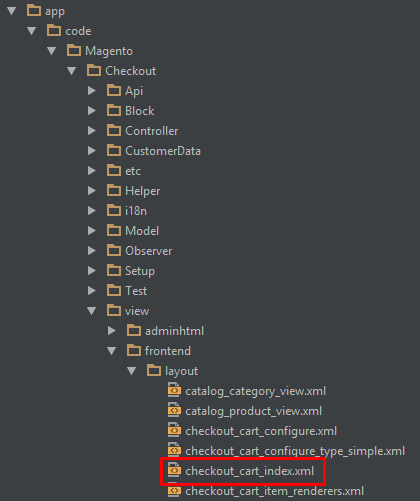Click the app folder icon
This screenshot has height=501, width=420.
pyautogui.click(x=34, y=10)
